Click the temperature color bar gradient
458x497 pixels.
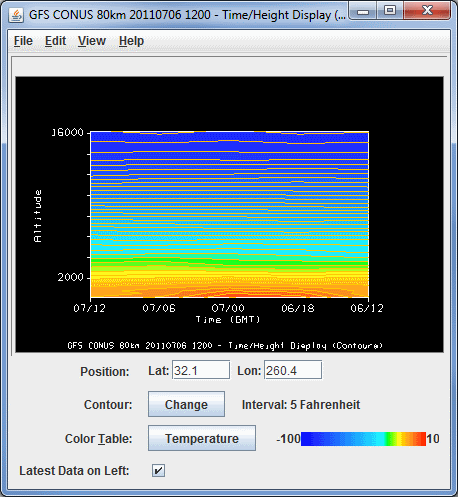click(x=363, y=439)
